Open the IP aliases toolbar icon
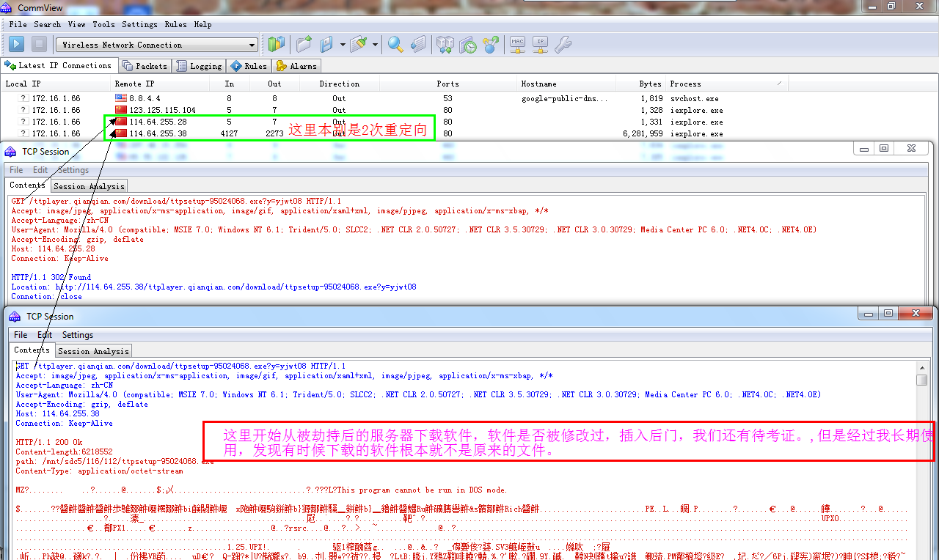This screenshot has height=560, width=939. tap(541, 45)
